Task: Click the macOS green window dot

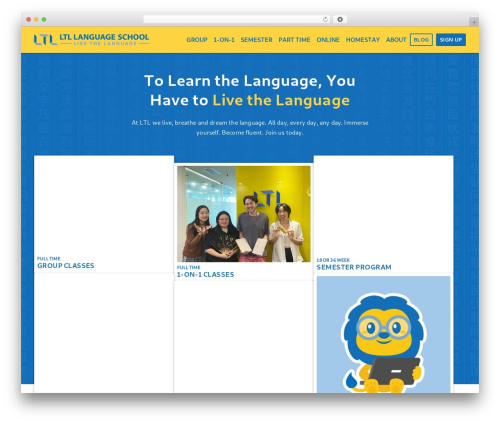Action: [x=44, y=20]
